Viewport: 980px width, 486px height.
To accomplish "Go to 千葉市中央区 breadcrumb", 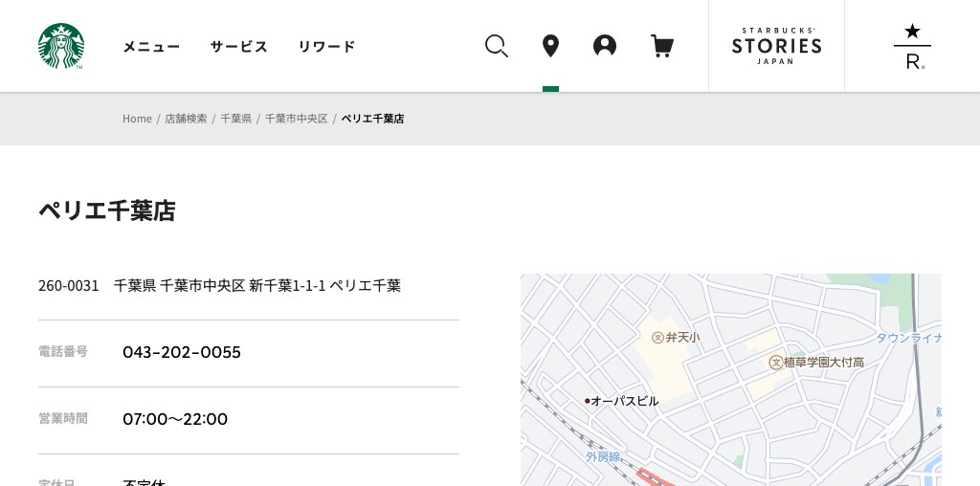I will [297, 119].
